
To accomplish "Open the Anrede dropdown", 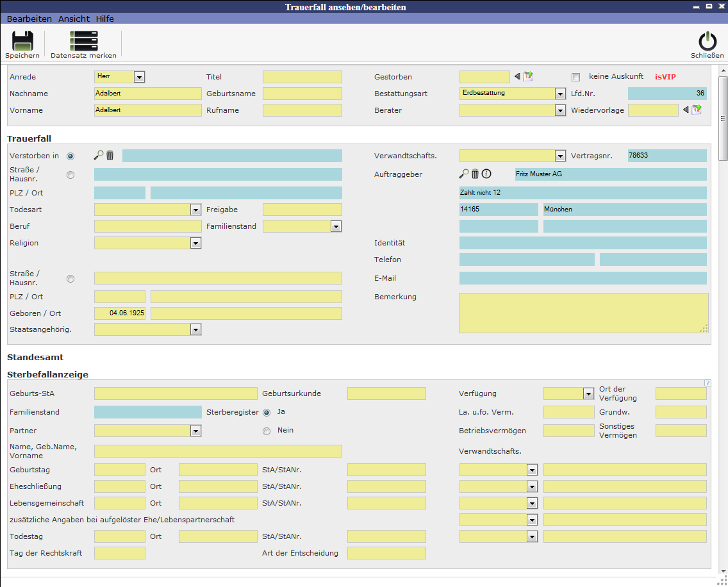I will [139, 77].
